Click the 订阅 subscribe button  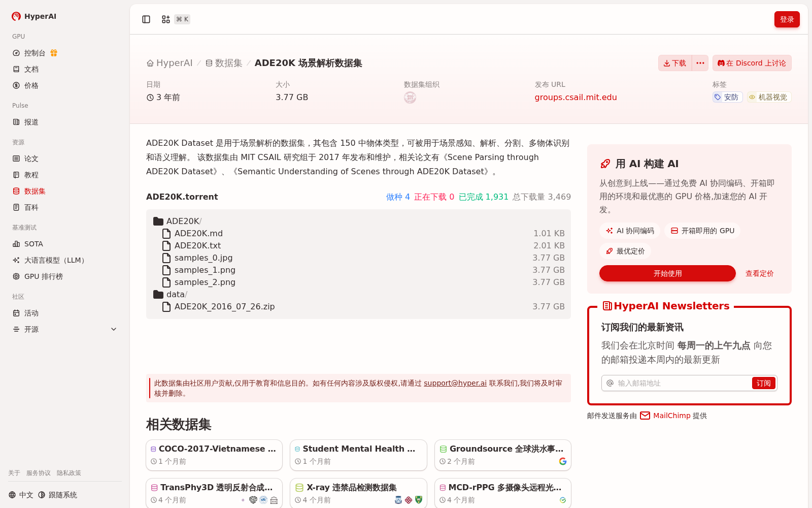763,383
